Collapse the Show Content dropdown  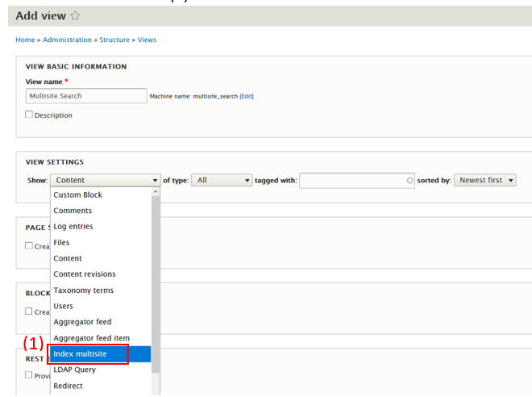(x=106, y=181)
